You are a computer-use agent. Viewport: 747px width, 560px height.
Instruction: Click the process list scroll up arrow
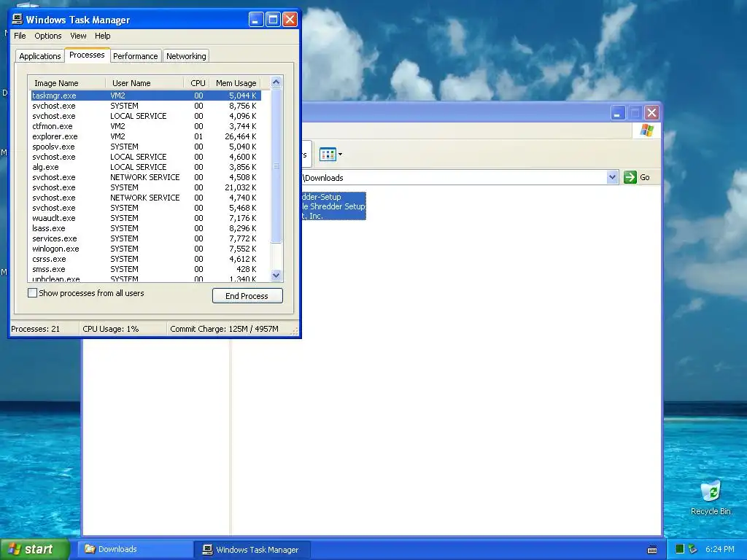tap(276, 82)
